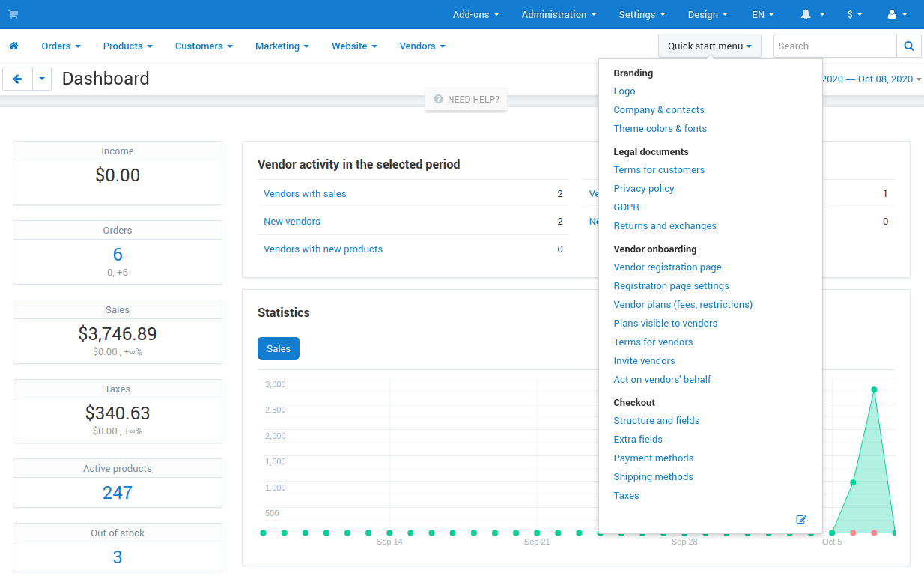Click the search magnifier button

908,46
